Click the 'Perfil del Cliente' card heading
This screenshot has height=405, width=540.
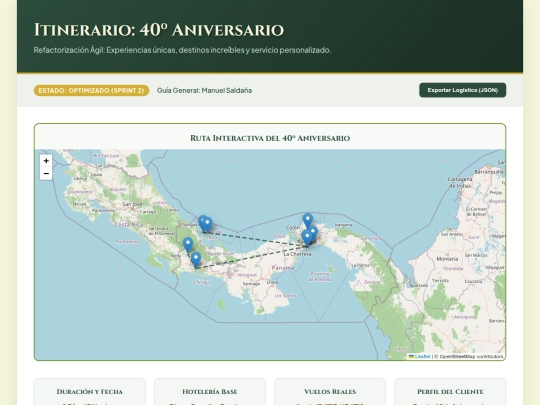tap(450, 392)
